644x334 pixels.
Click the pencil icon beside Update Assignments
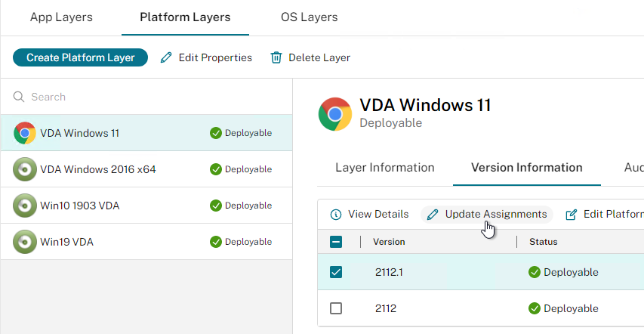click(x=433, y=215)
